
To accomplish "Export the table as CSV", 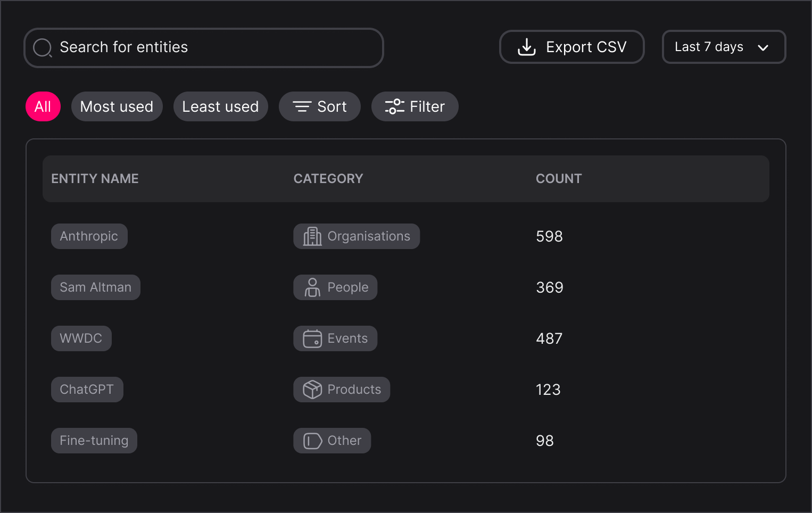I will (x=572, y=47).
